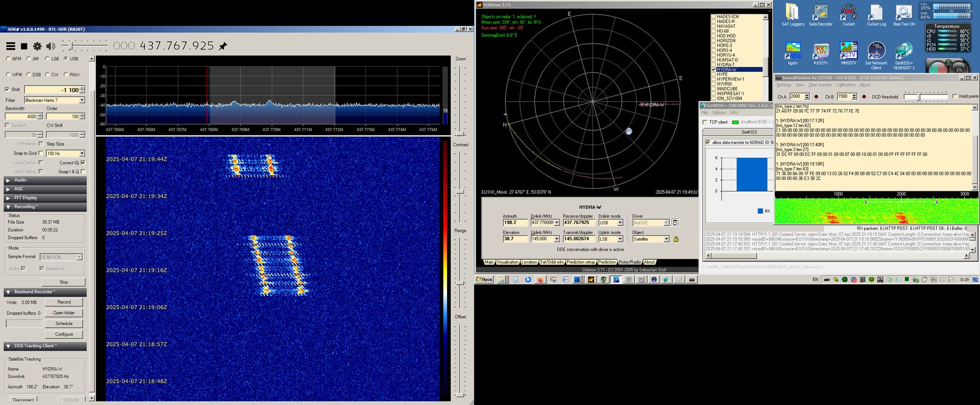980x405 pixels.
Task: Switch to Orbitron's Main tab
Action: [x=489, y=262]
